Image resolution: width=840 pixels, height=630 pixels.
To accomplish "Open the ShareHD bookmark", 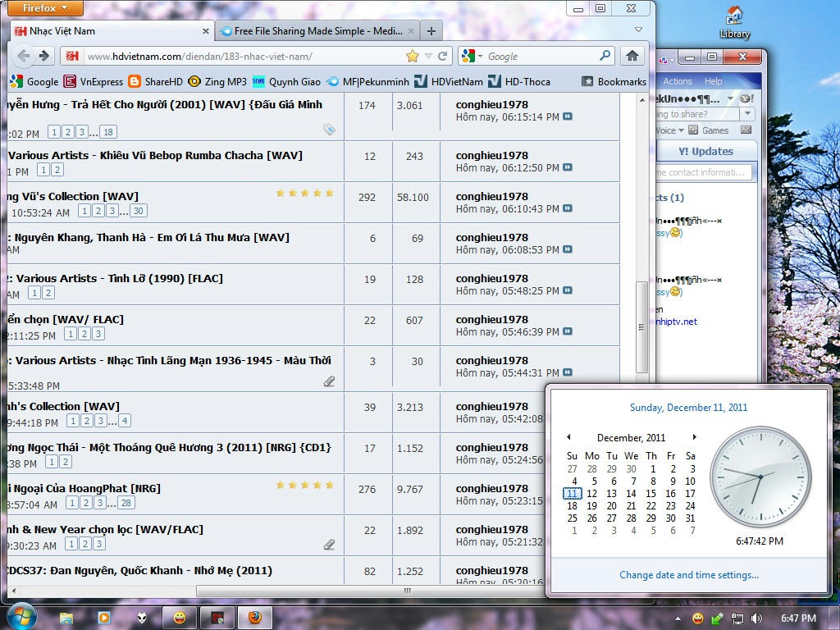I will [155, 81].
